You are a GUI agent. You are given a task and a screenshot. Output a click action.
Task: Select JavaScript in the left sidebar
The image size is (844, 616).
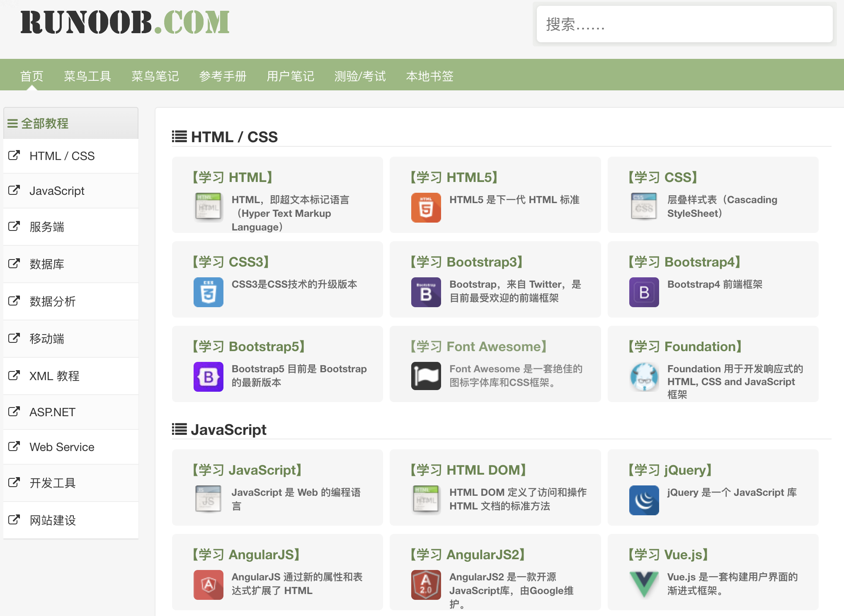point(57,191)
